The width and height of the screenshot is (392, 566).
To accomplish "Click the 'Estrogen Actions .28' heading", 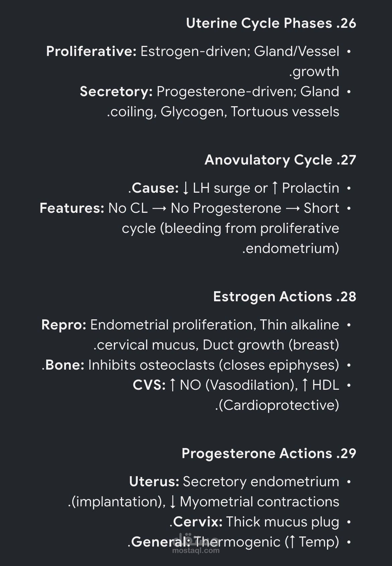I will (285, 297).
